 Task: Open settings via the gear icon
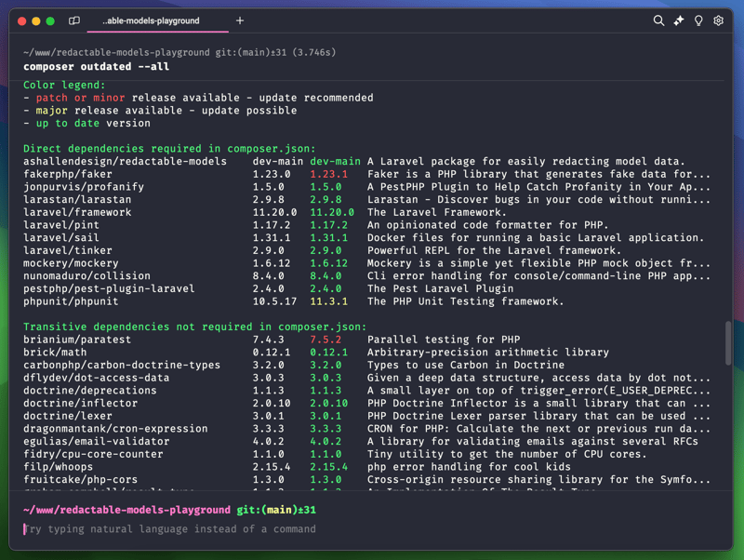point(718,20)
